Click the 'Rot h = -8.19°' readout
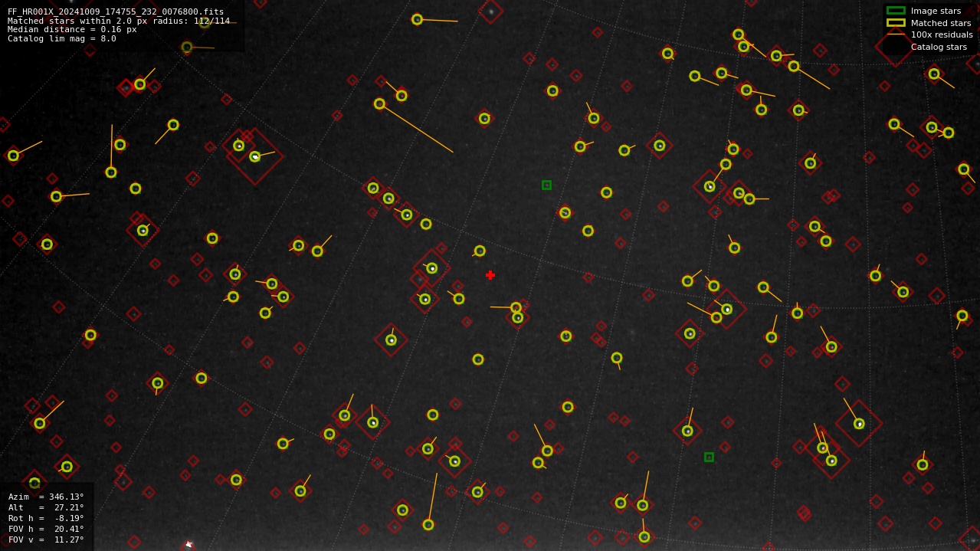This screenshot has height=551, width=980. [46, 518]
